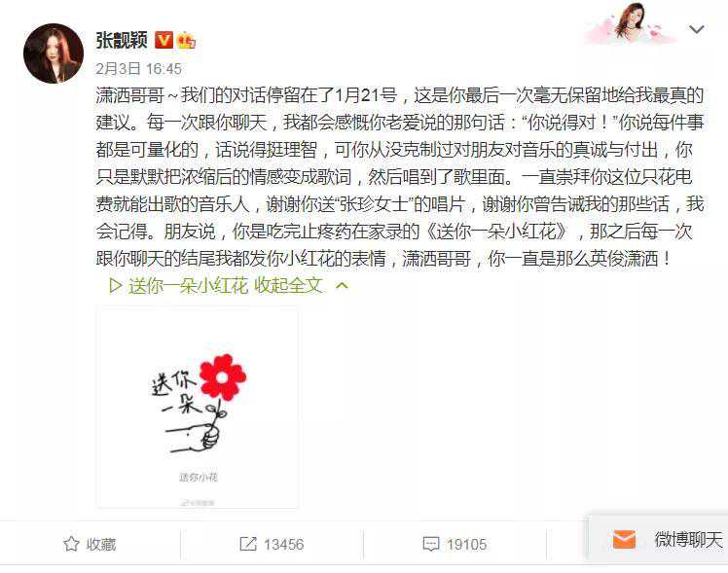Click the star favorite icon

click(x=71, y=544)
